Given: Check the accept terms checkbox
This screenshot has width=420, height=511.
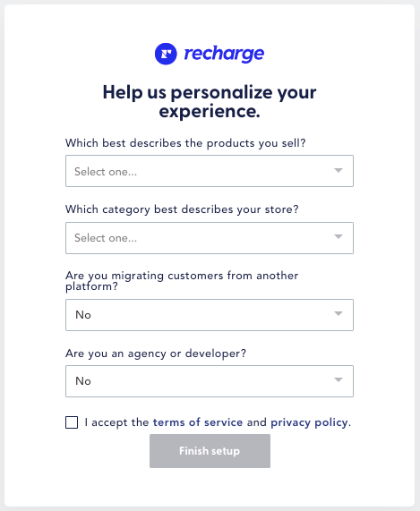Looking at the screenshot, I should (x=72, y=422).
